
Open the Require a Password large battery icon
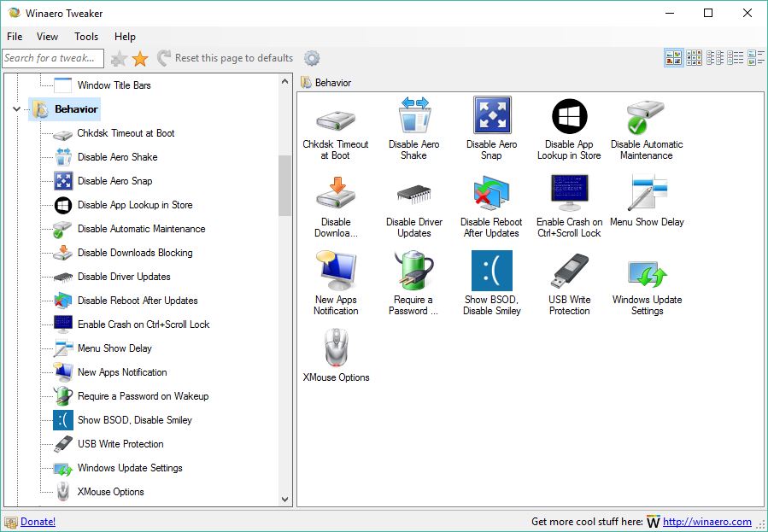pyautogui.click(x=413, y=271)
